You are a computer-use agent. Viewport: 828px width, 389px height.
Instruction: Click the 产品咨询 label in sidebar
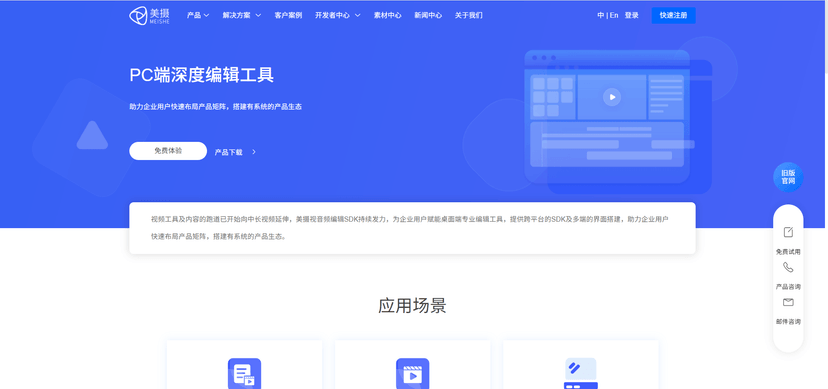click(788, 287)
